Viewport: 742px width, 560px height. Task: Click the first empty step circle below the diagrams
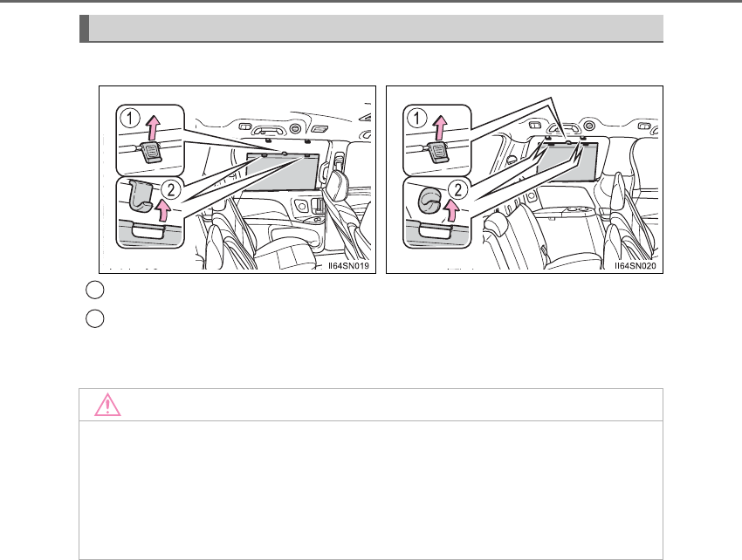(94, 290)
